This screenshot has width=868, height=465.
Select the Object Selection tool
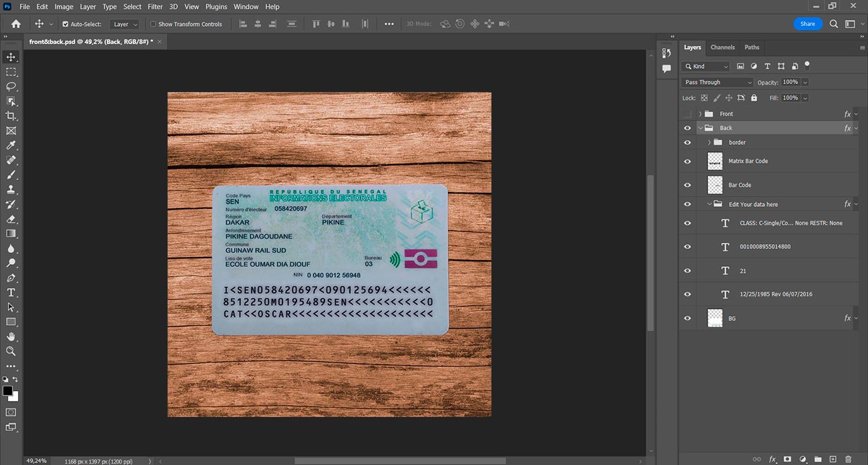[11, 101]
